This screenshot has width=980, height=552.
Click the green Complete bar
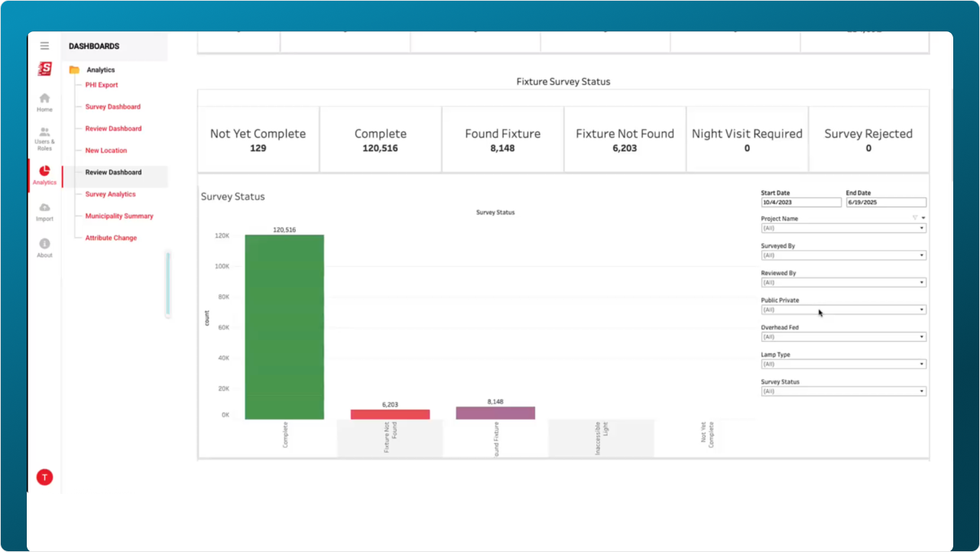tap(284, 327)
